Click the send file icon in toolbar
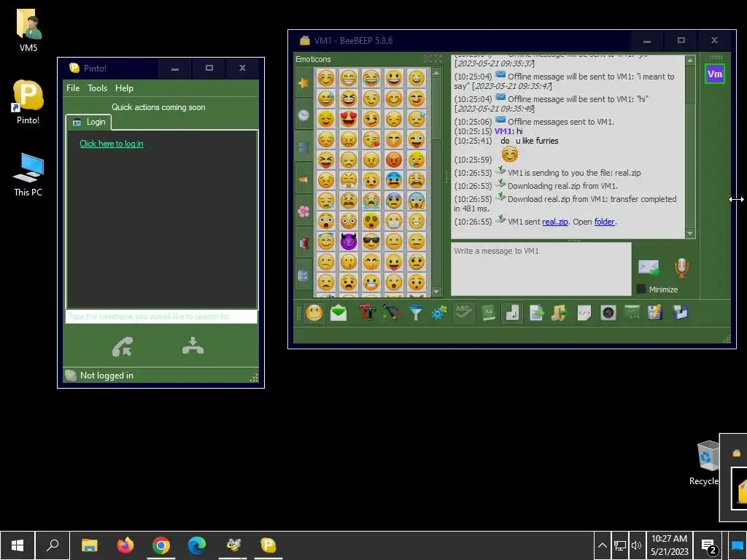This screenshot has width=747, height=560. point(536,313)
